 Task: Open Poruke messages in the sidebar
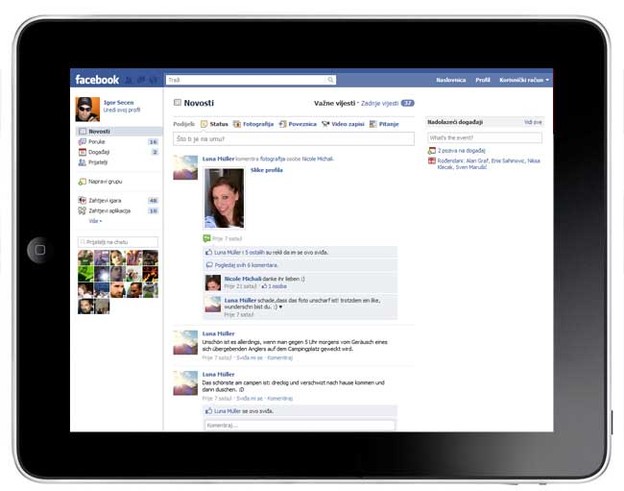tap(98, 142)
